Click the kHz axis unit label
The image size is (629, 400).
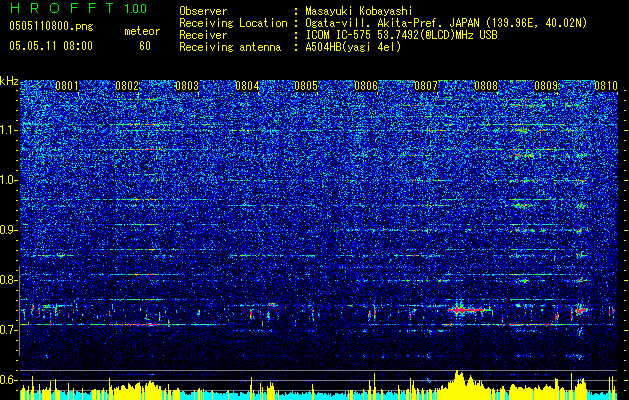pos(9,81)
